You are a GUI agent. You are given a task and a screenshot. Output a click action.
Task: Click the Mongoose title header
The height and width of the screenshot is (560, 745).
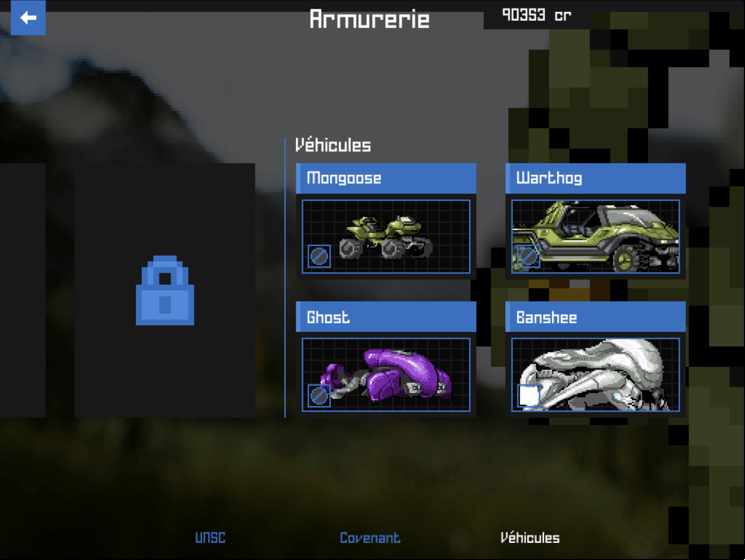coord(386,178)
